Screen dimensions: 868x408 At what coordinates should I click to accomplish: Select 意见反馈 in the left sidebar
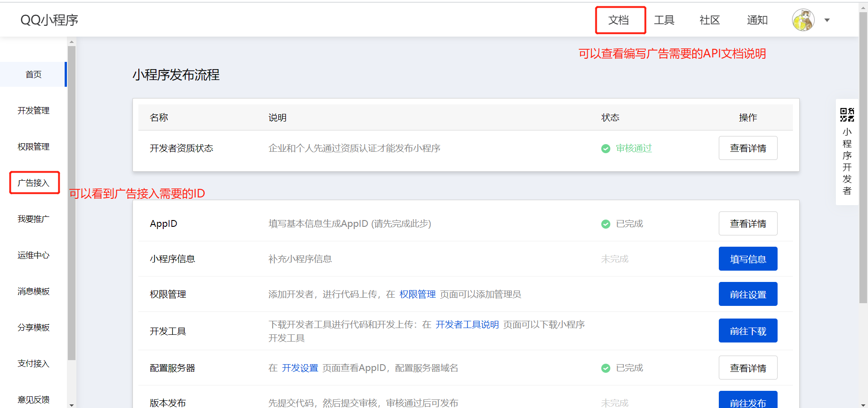click(x=33, y=400)
